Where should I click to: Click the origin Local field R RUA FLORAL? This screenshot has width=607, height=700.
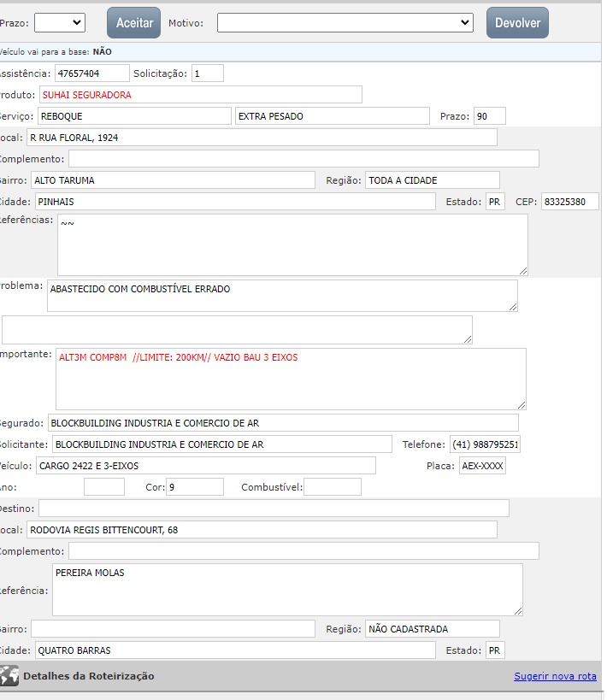pyautogui.click(x=261, y=138)
